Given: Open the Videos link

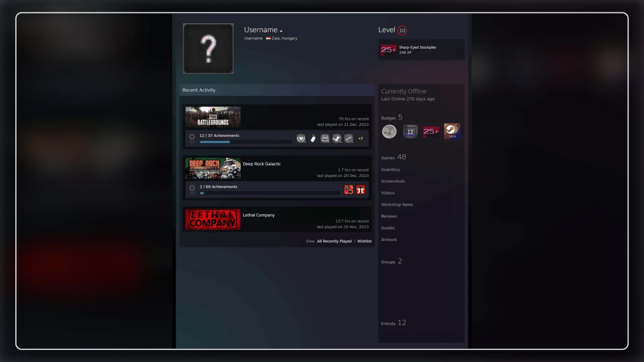Looking at the screenshot, I should click(x=388, y=193).
